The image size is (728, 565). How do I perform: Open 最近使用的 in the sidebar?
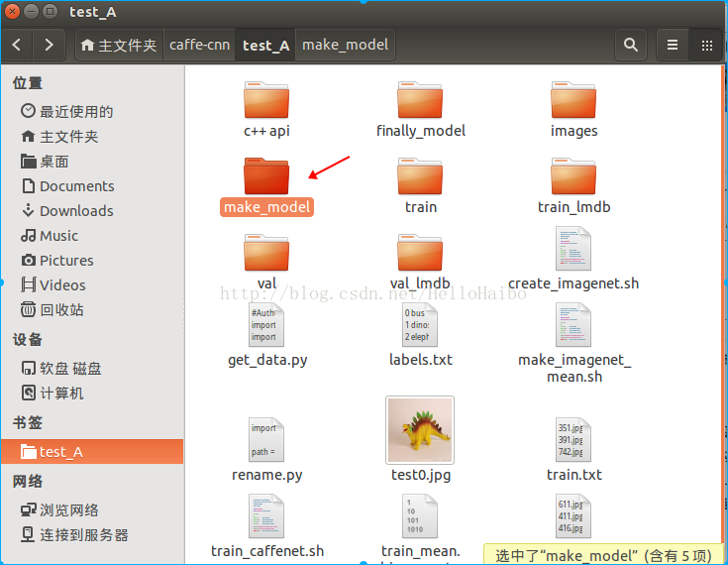pyautogui.click(x=93, y=111)
